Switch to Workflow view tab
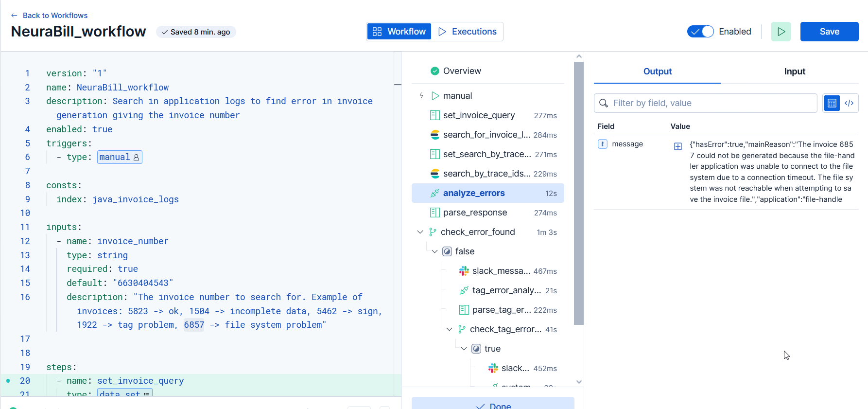Viewport: 868px width, 409px height. tap(399, 32)
